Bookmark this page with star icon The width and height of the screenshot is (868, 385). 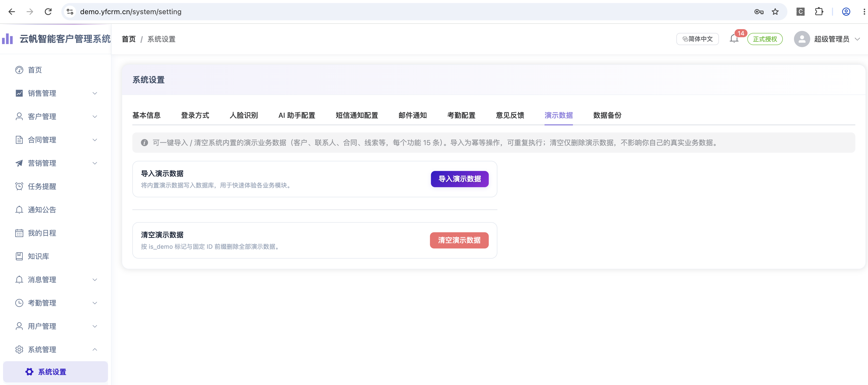tap(775, 12)
